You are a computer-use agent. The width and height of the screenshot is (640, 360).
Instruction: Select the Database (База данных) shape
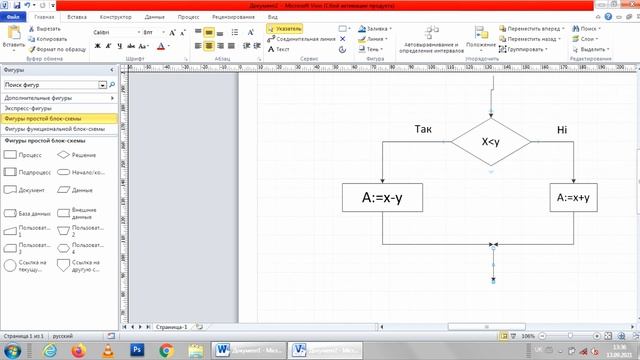pos(27,213)
